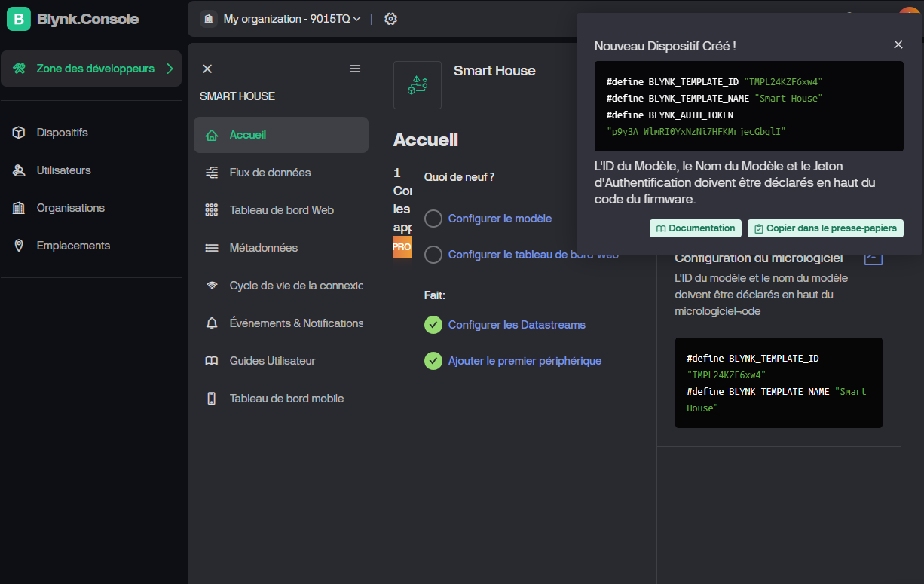Click the SMART HOUSE panel title
This screenshot has width=924, height=584.
tap(237, 96)
